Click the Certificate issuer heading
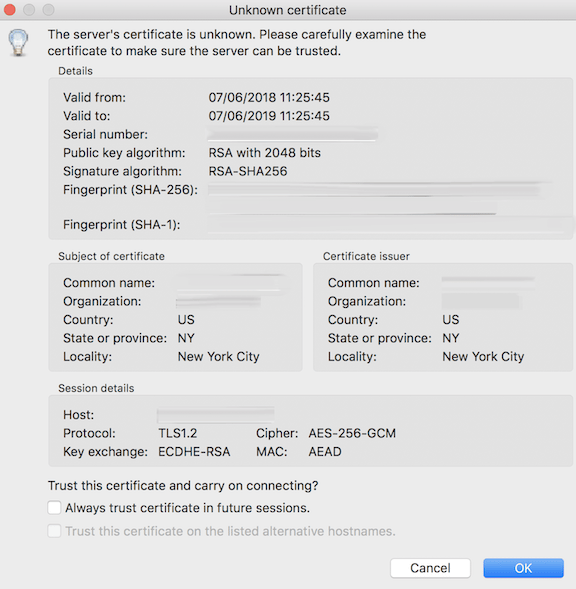 tap(366, 256)
